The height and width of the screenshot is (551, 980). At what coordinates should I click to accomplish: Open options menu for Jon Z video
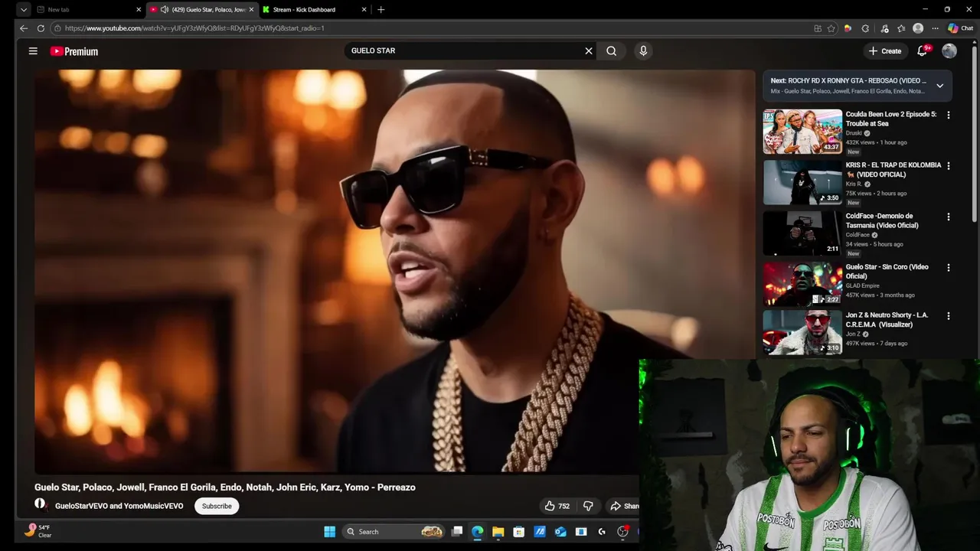click(949, 316)
